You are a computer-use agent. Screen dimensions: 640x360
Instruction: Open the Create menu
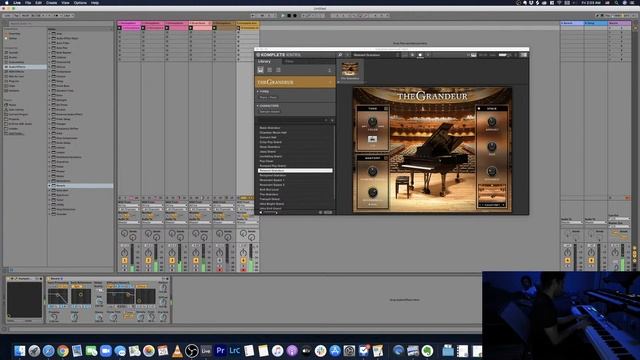(51, 2)
